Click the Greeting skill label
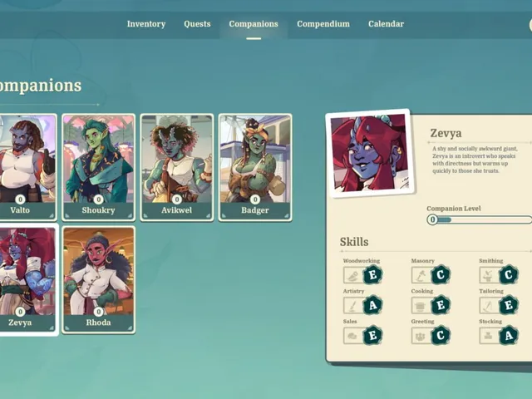 coord(423,322)
